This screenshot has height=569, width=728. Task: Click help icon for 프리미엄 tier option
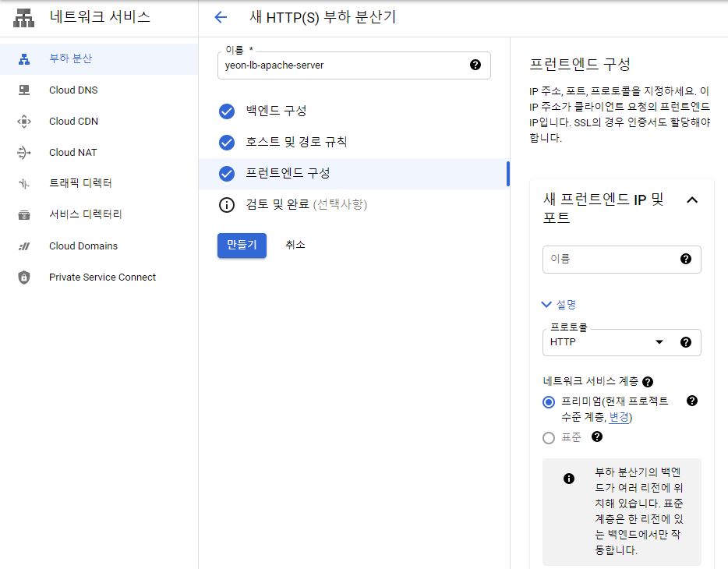point(692,401)
